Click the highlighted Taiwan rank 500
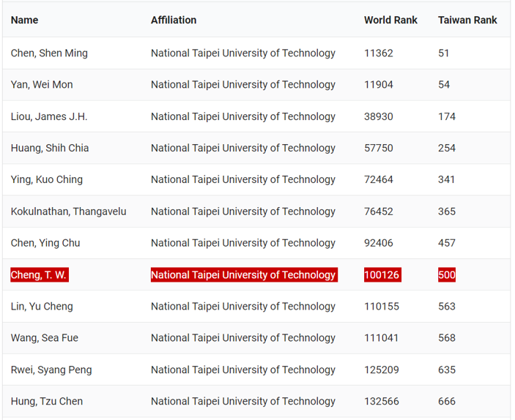The height and width of the screenshot is (420, 515). tap(447, 275)
